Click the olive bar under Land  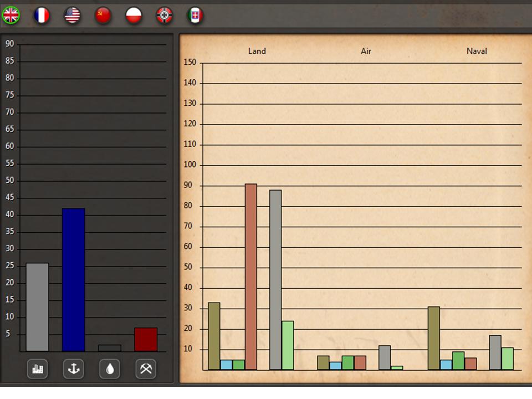[x=214, y=336]
